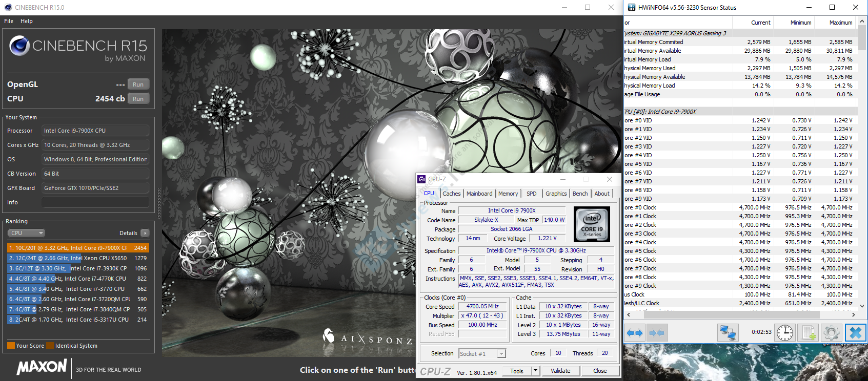This screenshot has width=868, height=381.
Task: Select ranking entry Intel Core i9-7900X 2454
Action: click(78, 248)
